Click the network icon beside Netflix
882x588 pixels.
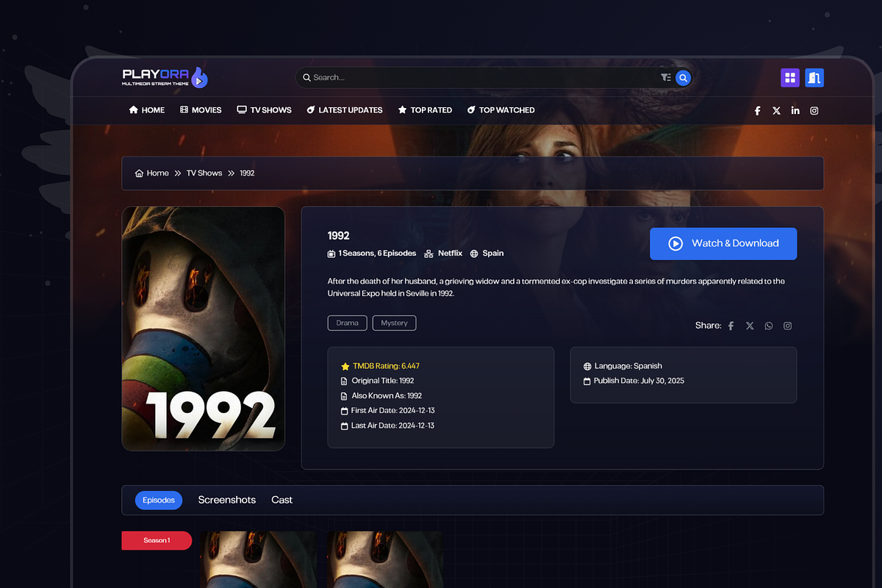pos(429,254)
